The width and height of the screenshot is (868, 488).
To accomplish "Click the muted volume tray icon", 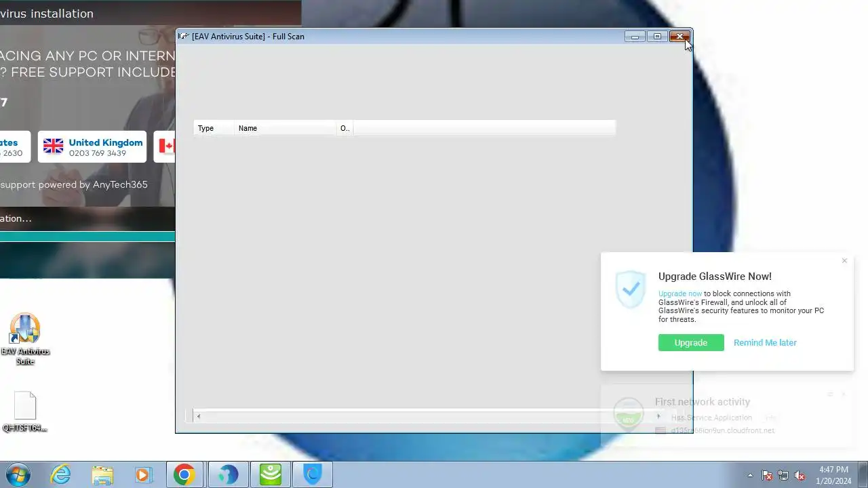I will (x=800, y=475).
